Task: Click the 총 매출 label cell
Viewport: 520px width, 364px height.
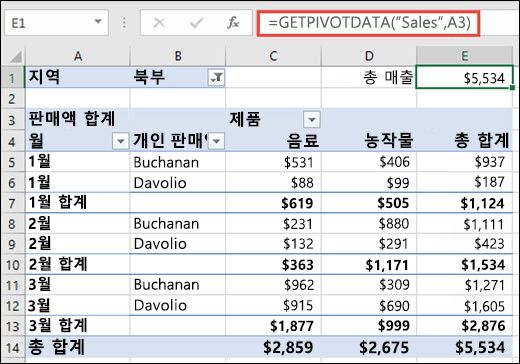Action: click(369, 77)
